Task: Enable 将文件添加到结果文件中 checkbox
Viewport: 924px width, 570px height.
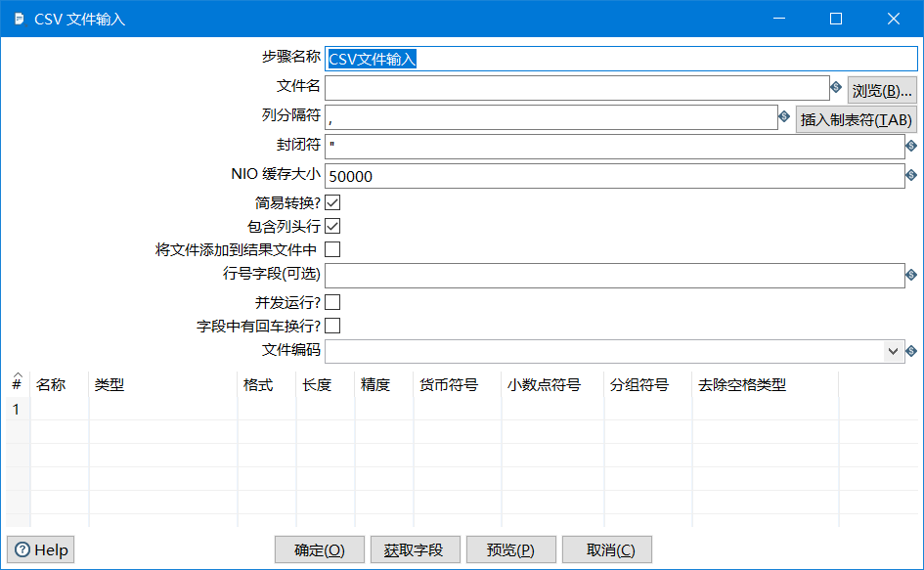Action: point(333,250)
